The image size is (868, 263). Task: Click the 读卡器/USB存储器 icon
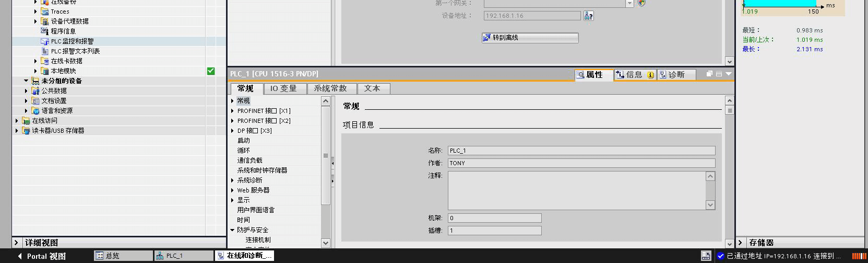(26, 131)
